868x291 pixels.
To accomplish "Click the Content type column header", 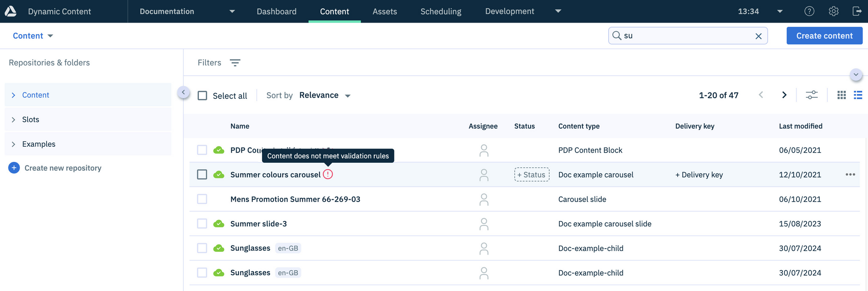I will (x=579, y=126).
